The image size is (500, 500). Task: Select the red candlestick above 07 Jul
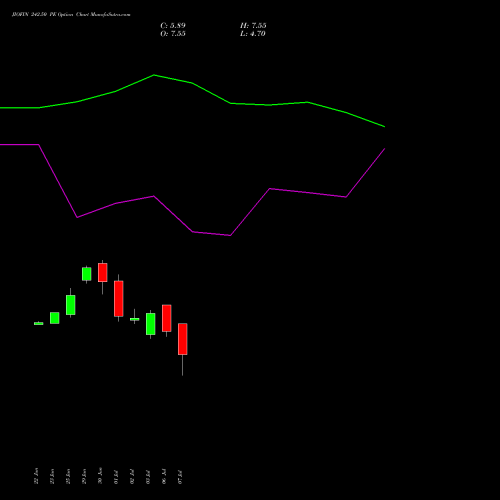[x=183, y=339]
